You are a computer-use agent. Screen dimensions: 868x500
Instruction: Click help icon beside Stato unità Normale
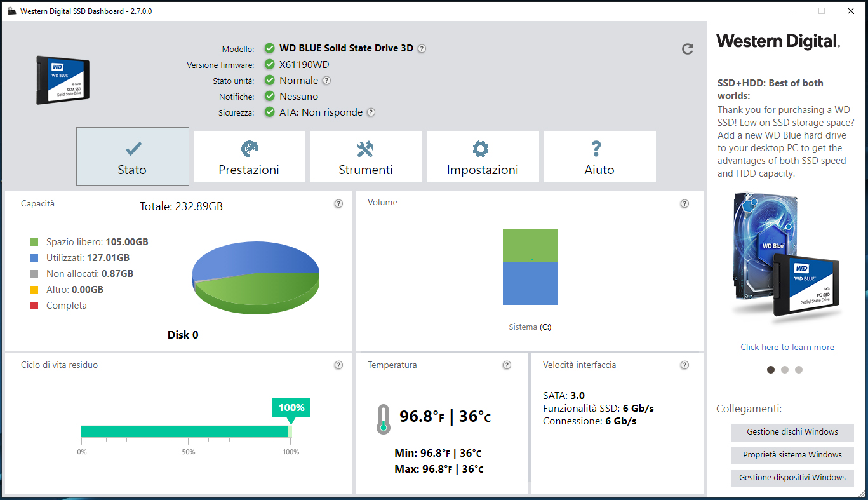(x=326, y=81)
